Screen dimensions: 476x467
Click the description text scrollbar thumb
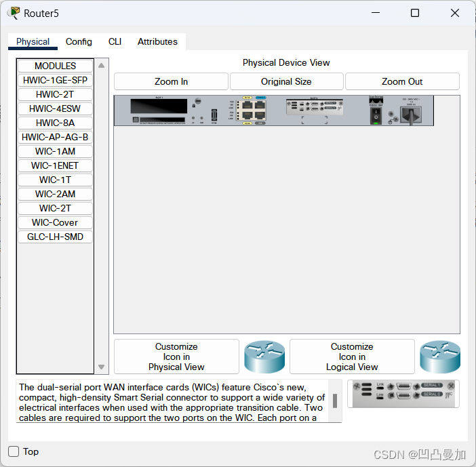click(x=335, y=401)
